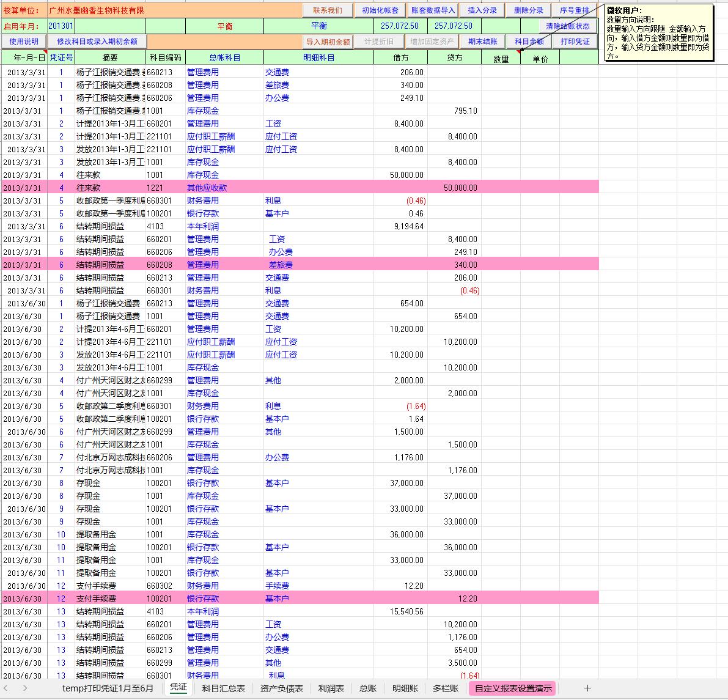Click 修改科目或录入期初余额 button

[97, 42]
